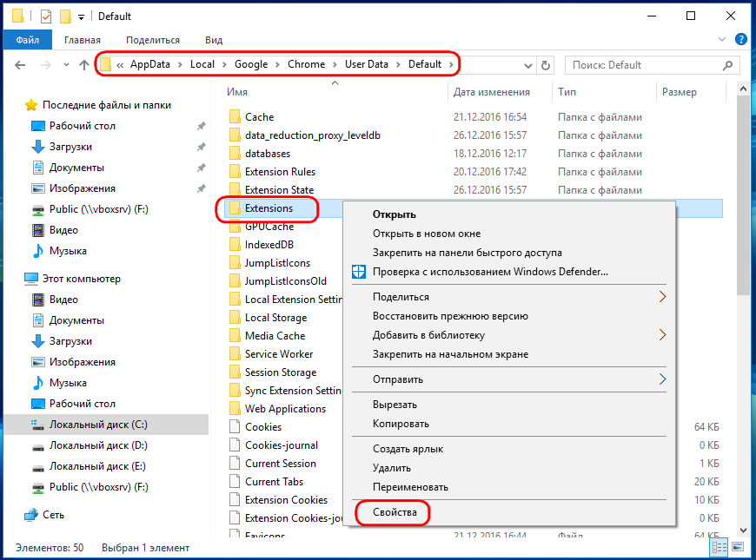Open Изображения in quick access list

tap(82, 188)
